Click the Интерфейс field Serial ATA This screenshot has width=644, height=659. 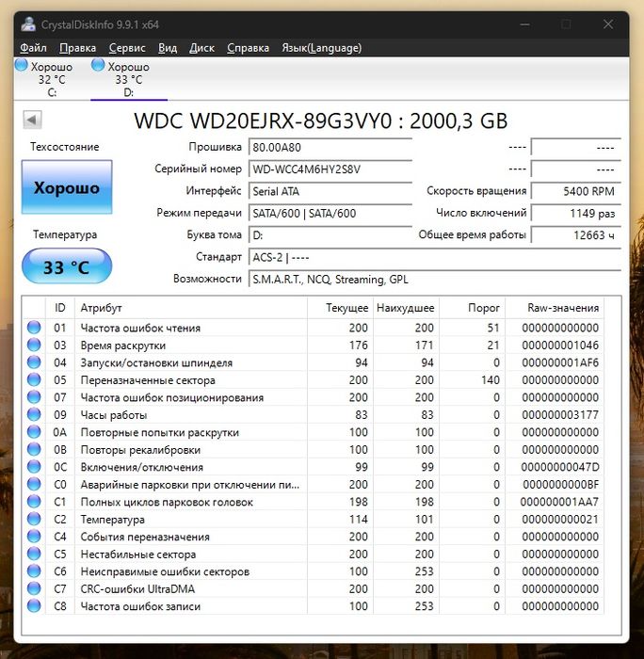[x=330, y=191]
